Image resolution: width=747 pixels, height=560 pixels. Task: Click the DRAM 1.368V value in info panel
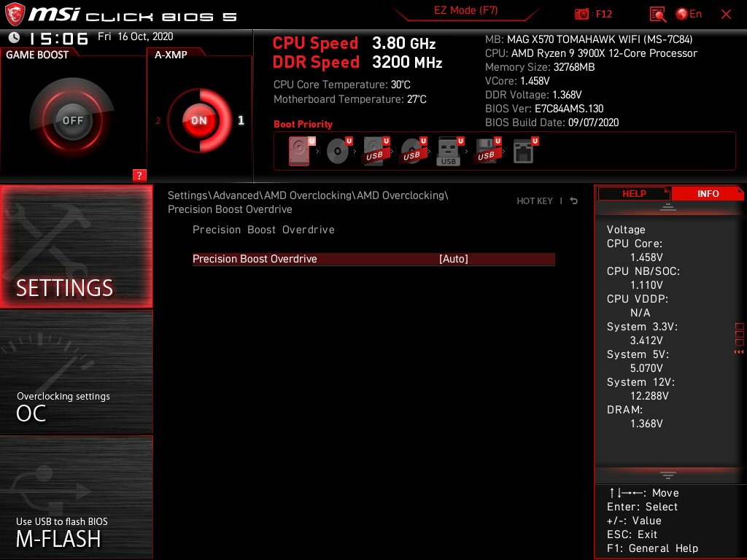coord(646,424)
